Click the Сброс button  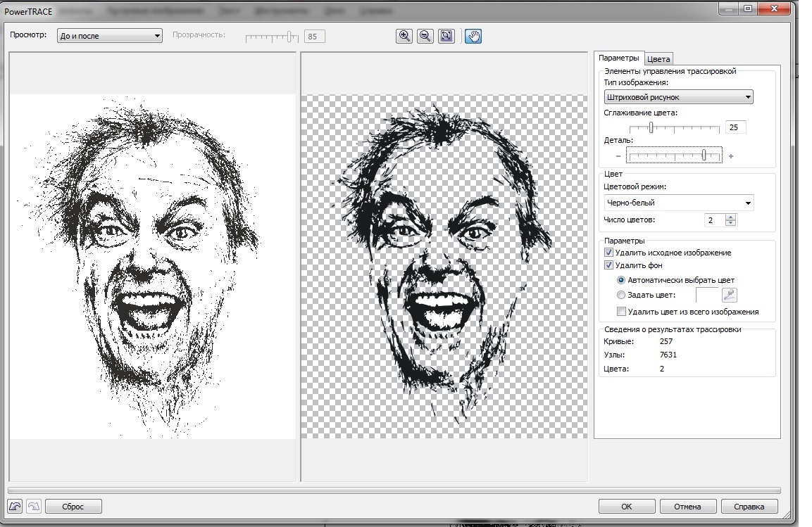73,507
